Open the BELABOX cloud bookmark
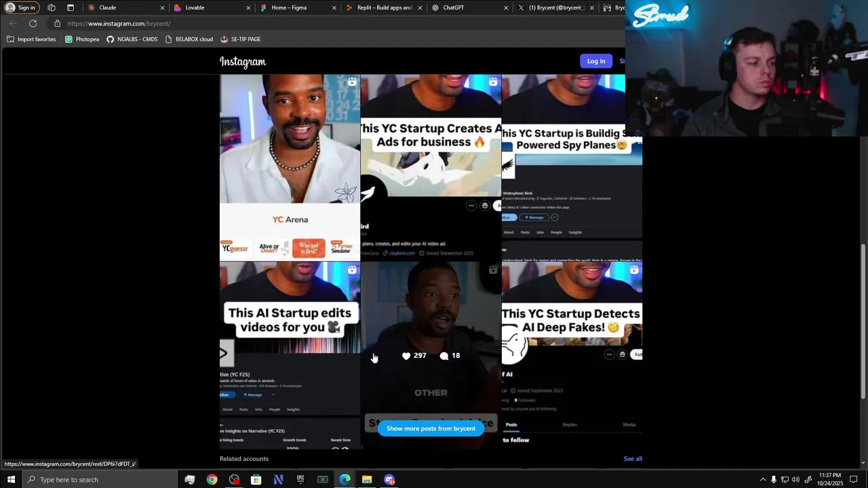 click(189, 39)
